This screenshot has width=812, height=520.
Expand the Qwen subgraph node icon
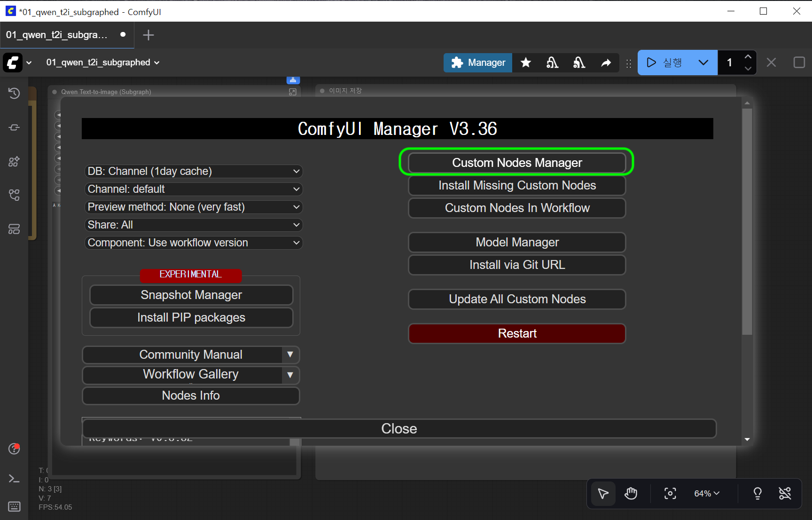point(293,92)
